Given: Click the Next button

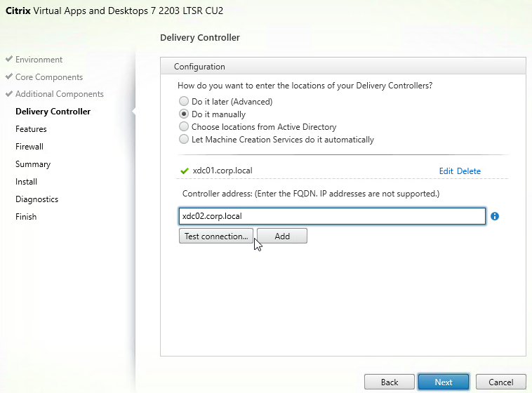Looking at the screenshot, I should (x=444, y=382).
